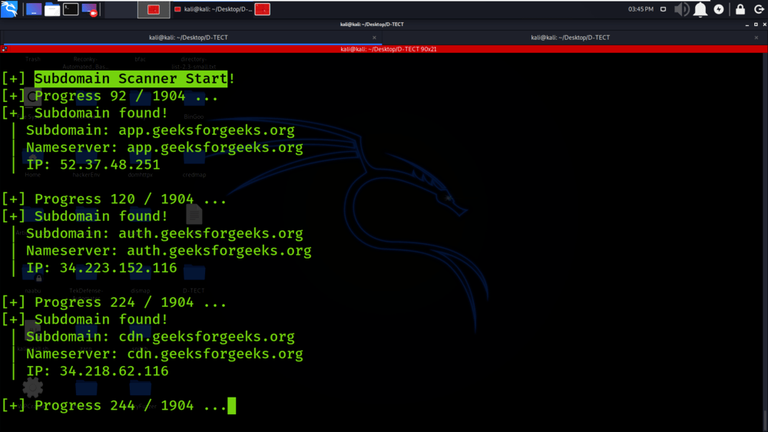Viewport: 768px width, 432px height.
Task: Click 'Subdomain: cdn.geeksforgeeks.org' line
Action: coord(160,336)
